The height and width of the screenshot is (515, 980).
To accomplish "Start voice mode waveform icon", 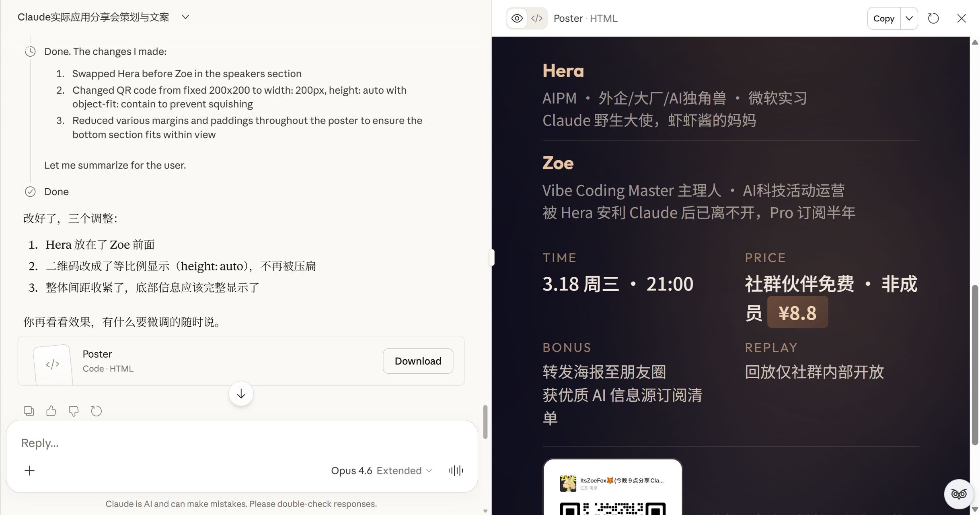I will (456, 470).
